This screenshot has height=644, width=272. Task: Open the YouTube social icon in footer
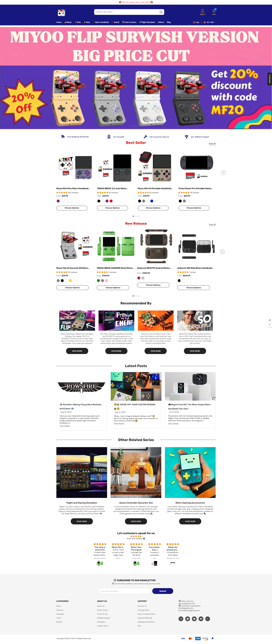201,619
